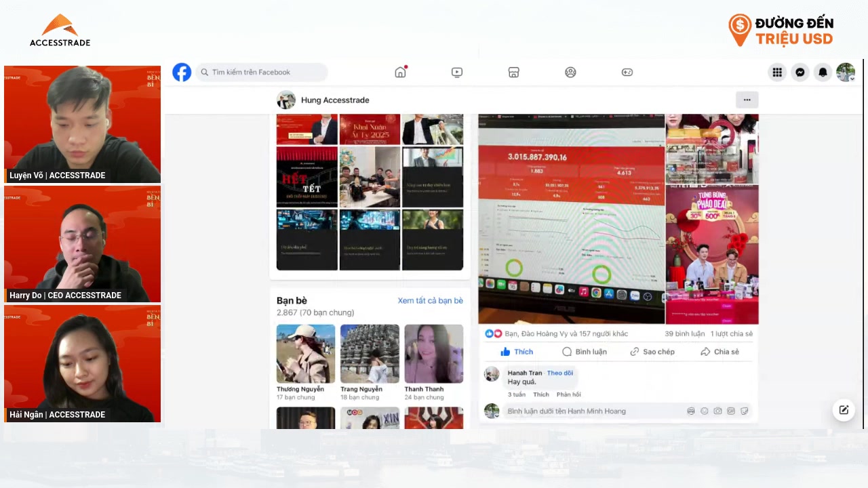Open the grid menu icon
The height and width of the screenshot is (488, 868).
tap(777, 73)
